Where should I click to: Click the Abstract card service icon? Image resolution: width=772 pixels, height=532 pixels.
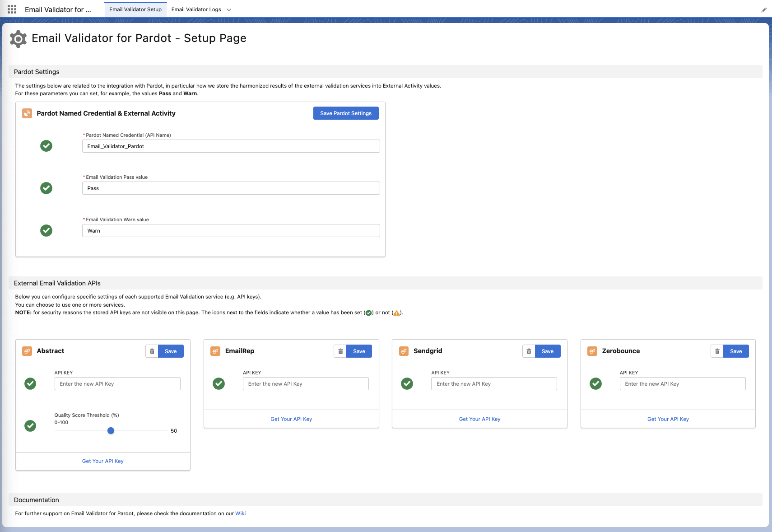(27, 351)
